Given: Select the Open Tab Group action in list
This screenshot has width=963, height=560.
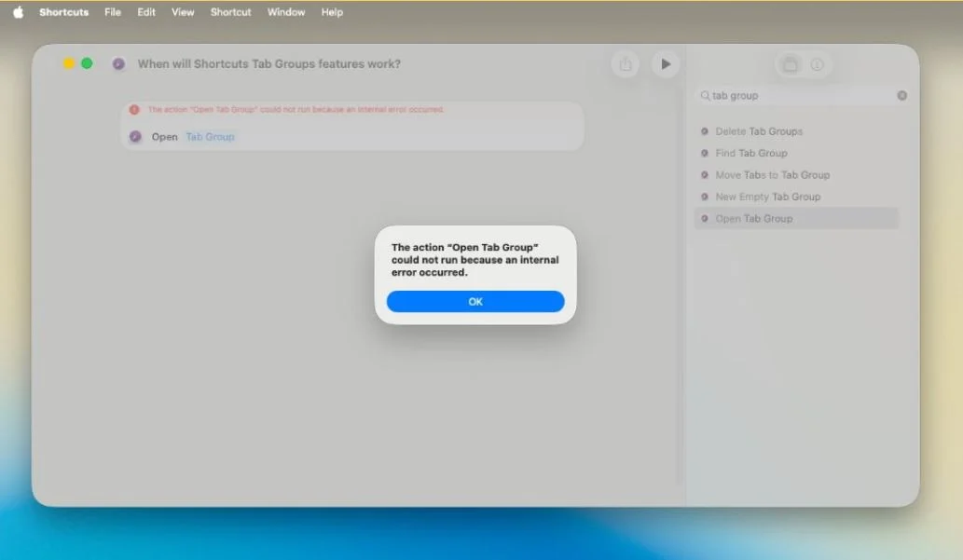Looking at the screenshot, I should [x=796, y=219].
